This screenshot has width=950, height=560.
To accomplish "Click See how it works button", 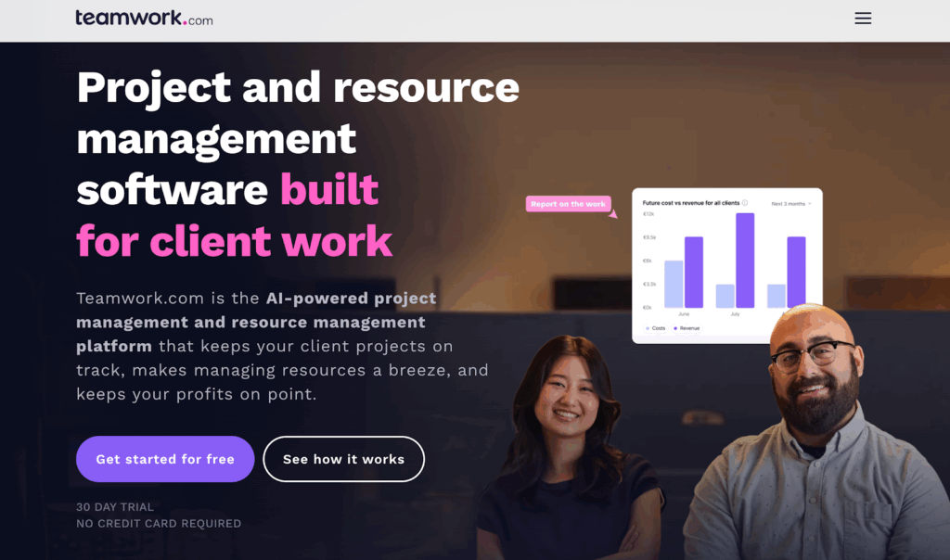I will coord(343,459).
